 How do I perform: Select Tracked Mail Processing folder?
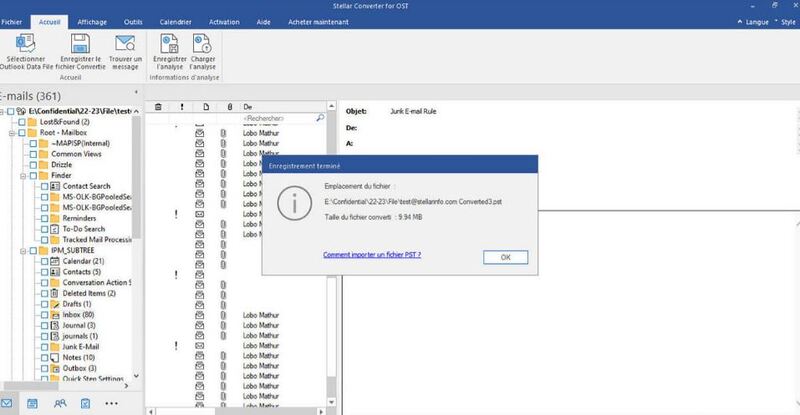pos(97,239)
